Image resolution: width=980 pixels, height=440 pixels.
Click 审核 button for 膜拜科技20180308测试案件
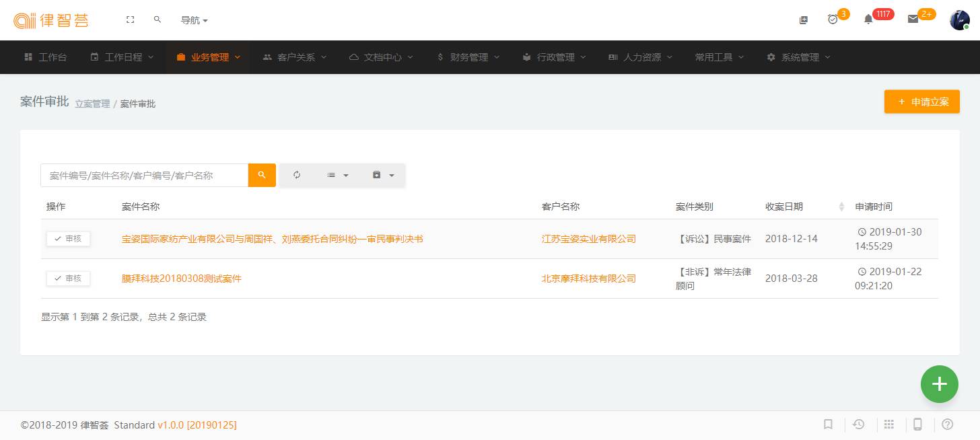tap(68, 279)
